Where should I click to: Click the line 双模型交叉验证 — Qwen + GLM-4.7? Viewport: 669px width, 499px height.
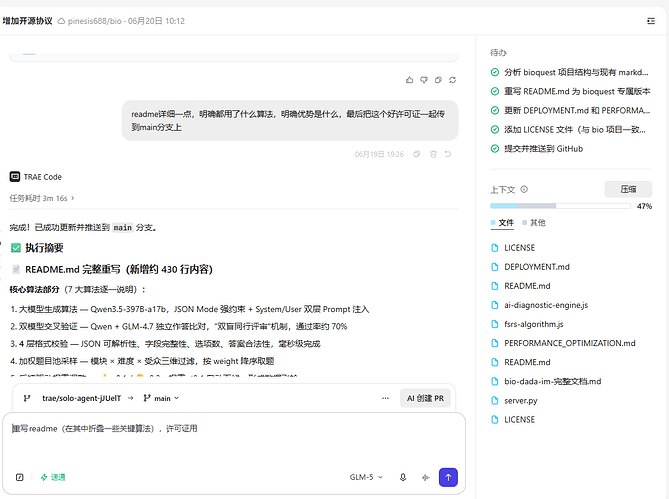(179, 326)
